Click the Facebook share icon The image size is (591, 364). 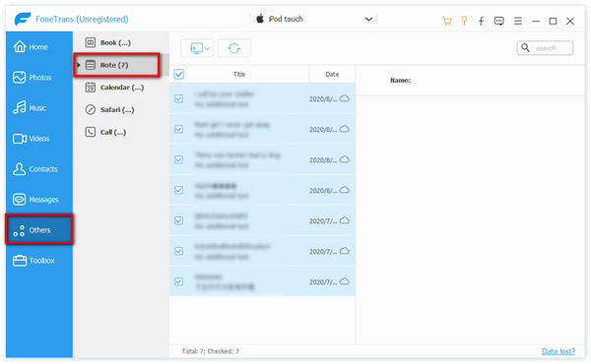[481, 21]
